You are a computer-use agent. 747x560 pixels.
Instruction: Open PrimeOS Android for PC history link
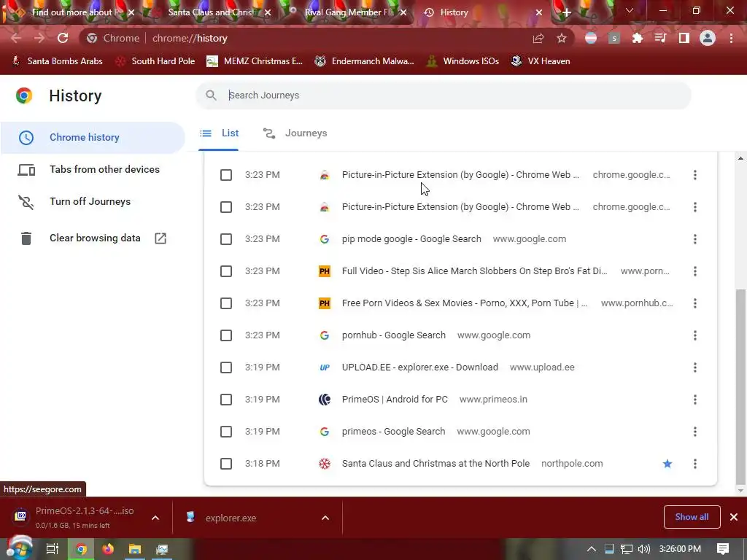[395, 400]
